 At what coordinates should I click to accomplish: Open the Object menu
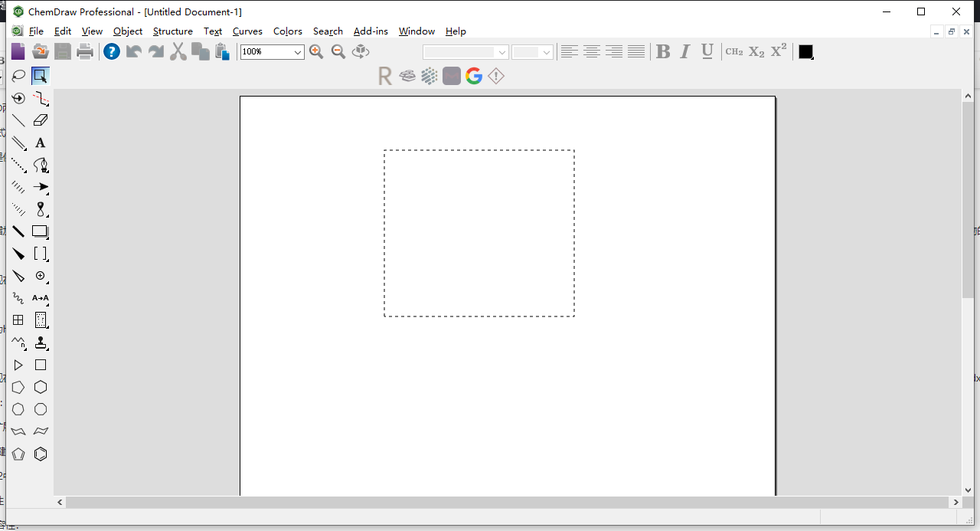click(128, 31)
